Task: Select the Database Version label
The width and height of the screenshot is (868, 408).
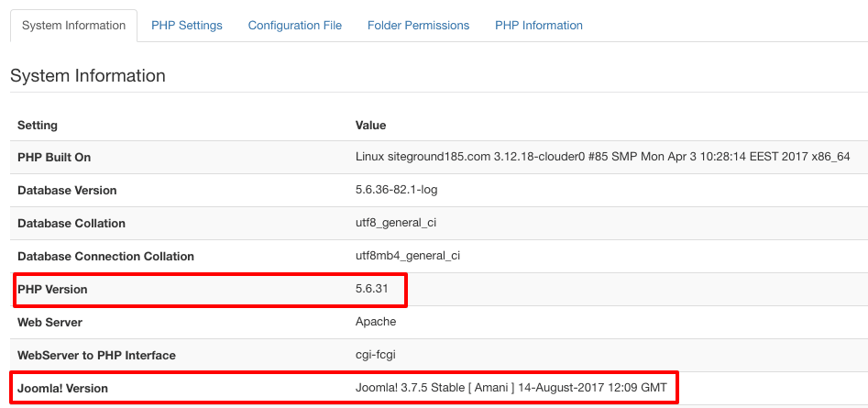Action: (67, 191)
